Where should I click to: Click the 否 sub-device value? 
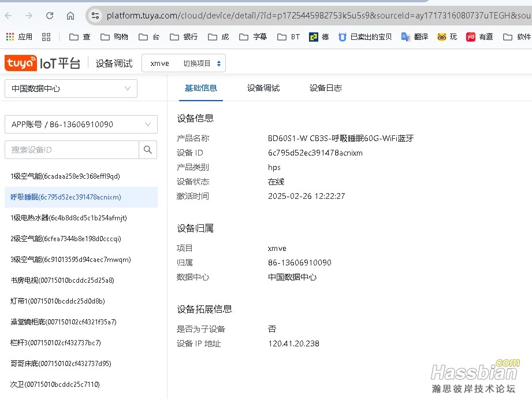pos(272,329)
